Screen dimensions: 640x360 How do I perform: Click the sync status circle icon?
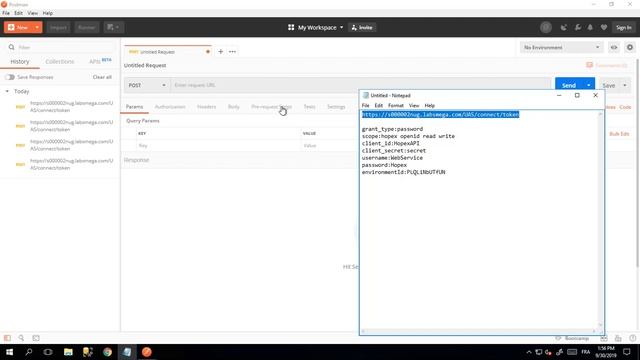(546, 27)
